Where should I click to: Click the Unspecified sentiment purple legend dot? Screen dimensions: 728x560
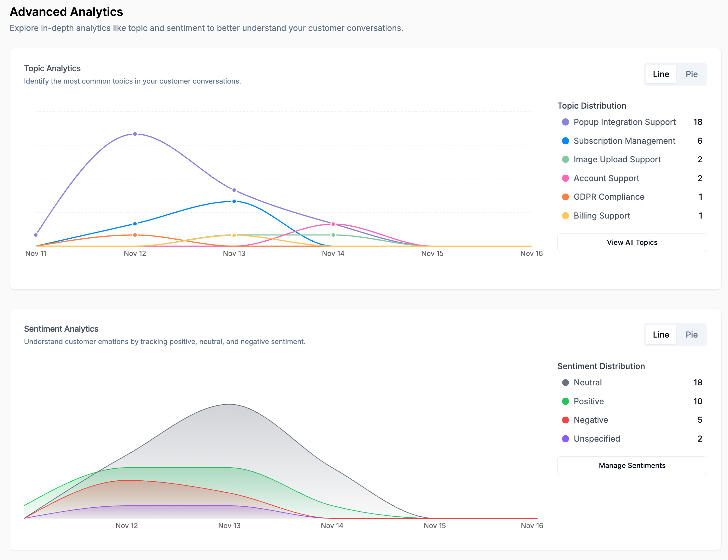[565, 439]
